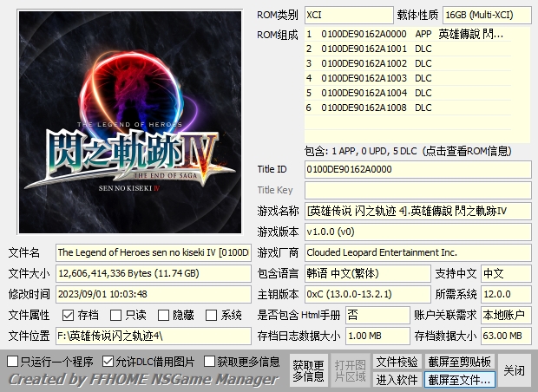Click the game cover art thumbnail
The width and height of the screenshot is (538, 392).
point(128,121)
